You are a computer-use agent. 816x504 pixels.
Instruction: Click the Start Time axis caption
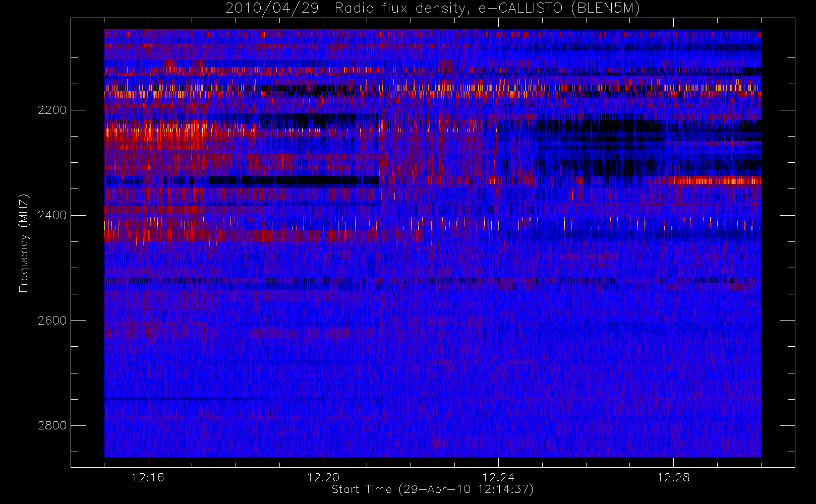click(432, 489)
